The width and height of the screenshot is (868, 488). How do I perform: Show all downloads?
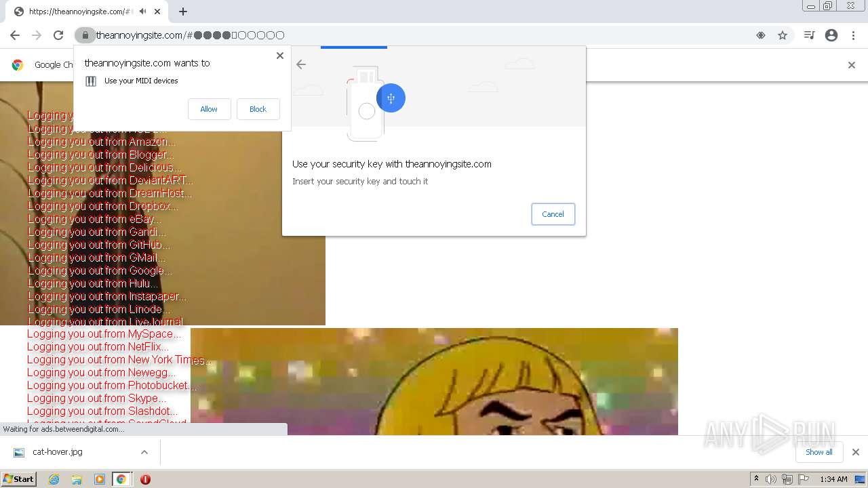click(x=818, y=452)
